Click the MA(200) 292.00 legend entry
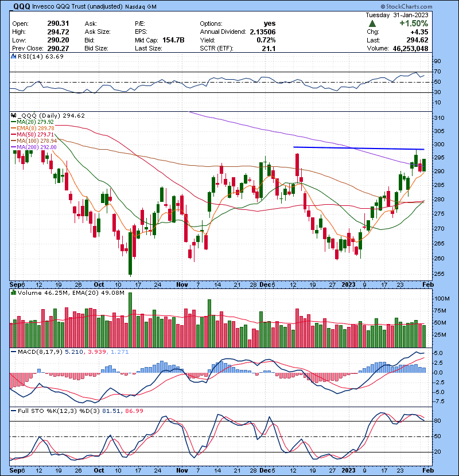Screen dimensions: 459x476 37,147
